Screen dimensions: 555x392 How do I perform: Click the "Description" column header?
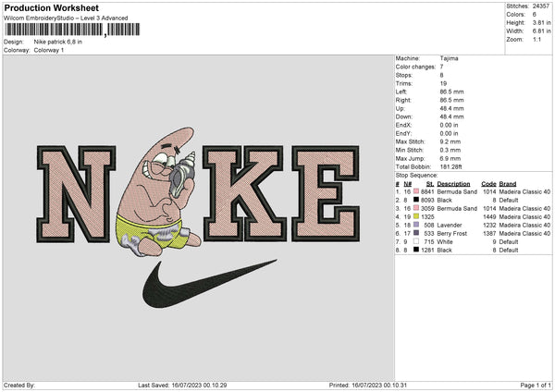point(453,184)
